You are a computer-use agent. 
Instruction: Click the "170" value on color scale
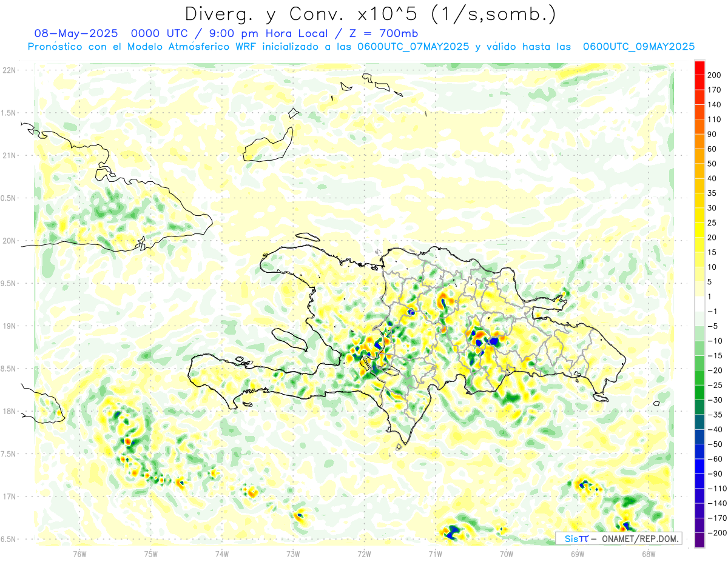[714, 90]
